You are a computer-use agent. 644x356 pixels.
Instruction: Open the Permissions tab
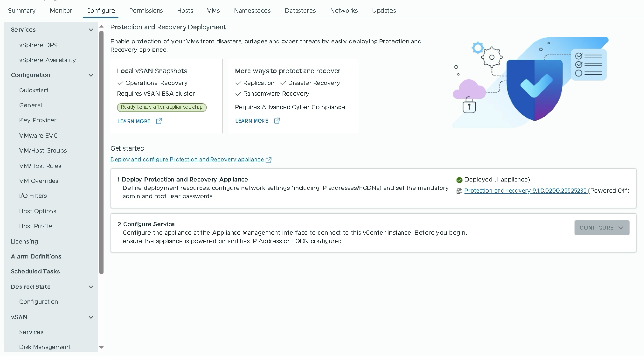pos(146,10)
